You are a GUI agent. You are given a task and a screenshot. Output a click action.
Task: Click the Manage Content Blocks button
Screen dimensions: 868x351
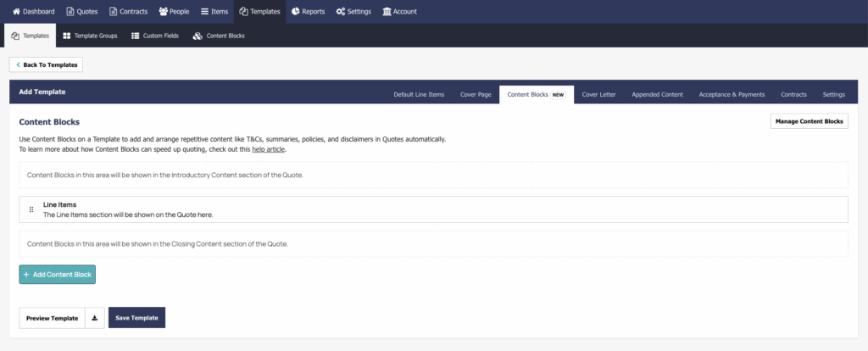(809, 121)
